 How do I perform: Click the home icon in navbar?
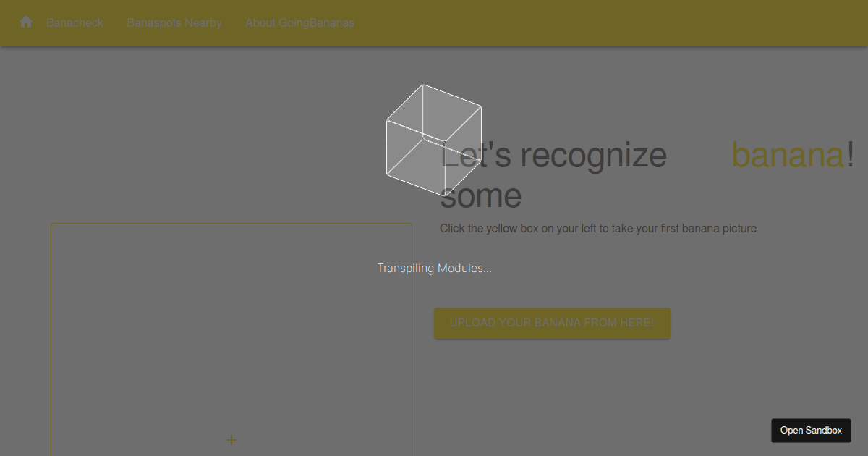coord(26,22)
